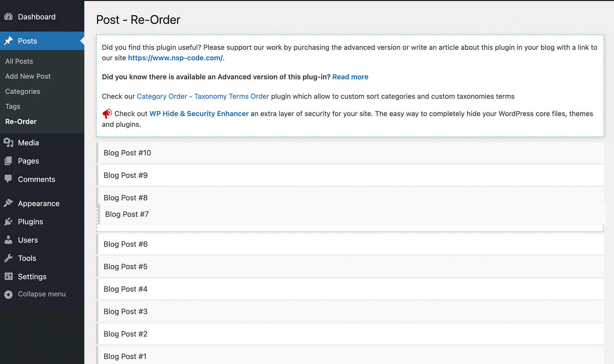Screen dimensions: 614x364
Task: Click the Comments icon in sidebar
Action: point(8,179)
